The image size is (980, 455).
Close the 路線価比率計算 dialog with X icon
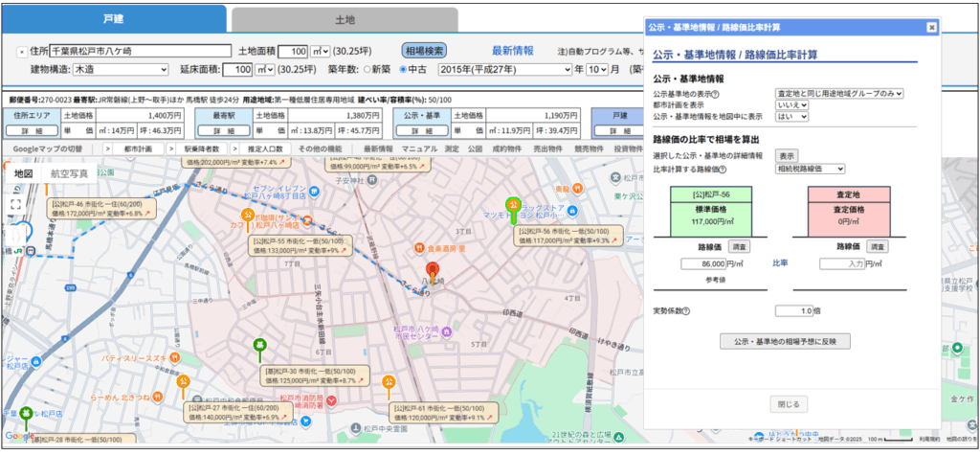point(931,28)
